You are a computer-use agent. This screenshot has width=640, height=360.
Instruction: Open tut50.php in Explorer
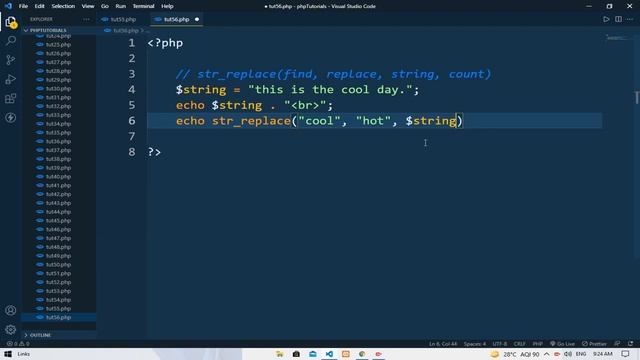point(58,265)
